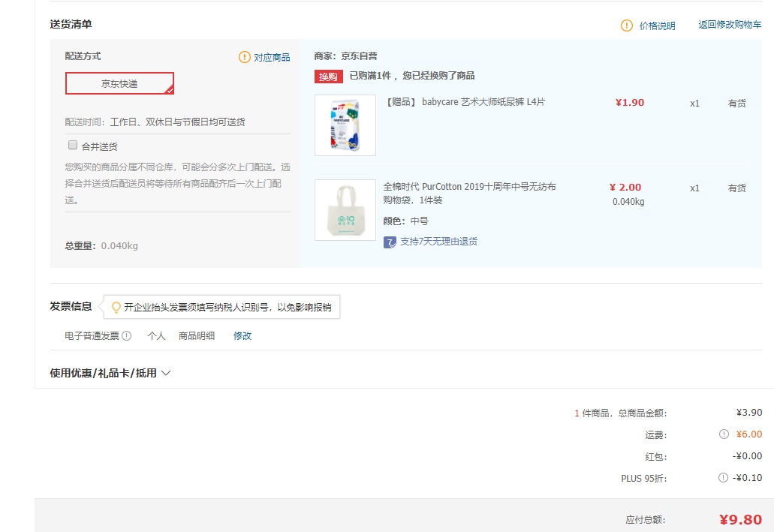The image size is (774, 532).
Task: Click the 已购满1件 promotion message
Action: (x=412, y=76)
